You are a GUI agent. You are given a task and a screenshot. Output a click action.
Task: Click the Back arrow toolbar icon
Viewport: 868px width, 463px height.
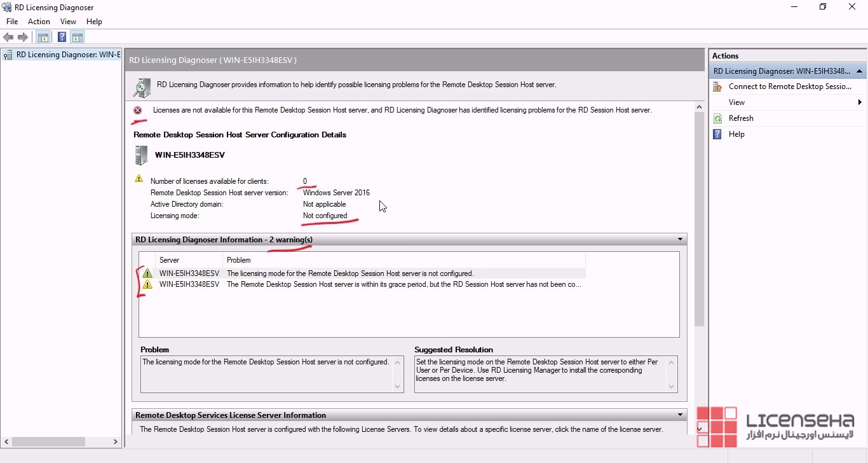pos(8,38)
